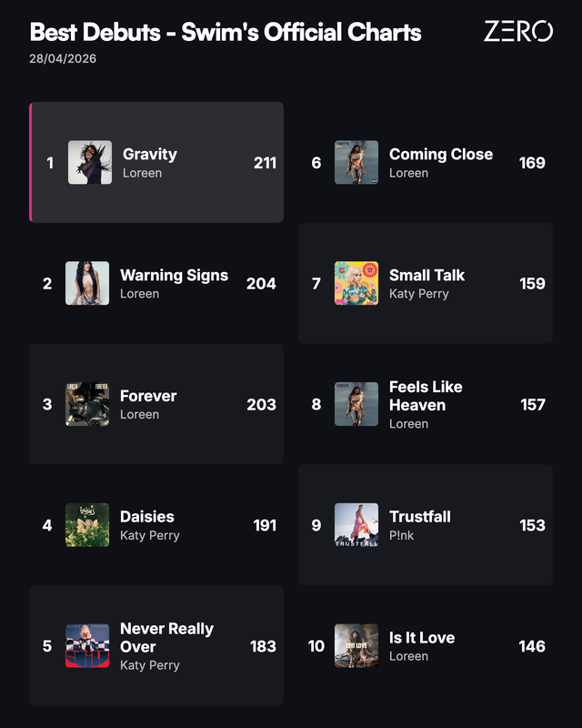
Task: Open the P!nk artist name
Action: [x=401, y=535]
